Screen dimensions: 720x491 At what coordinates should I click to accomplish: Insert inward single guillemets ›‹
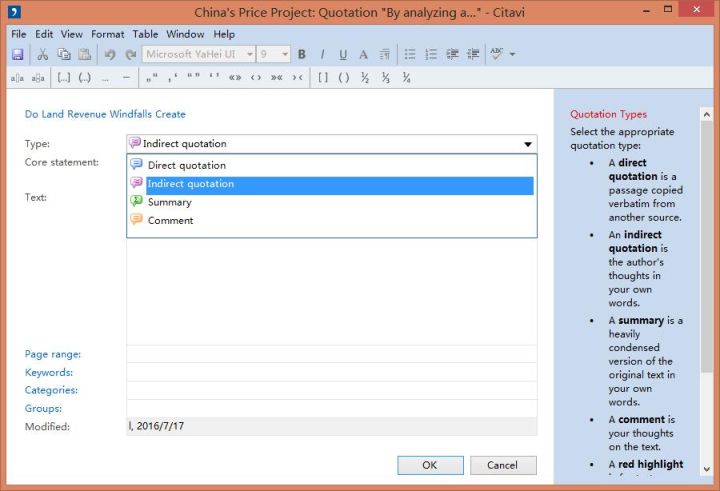pos(298,78)
